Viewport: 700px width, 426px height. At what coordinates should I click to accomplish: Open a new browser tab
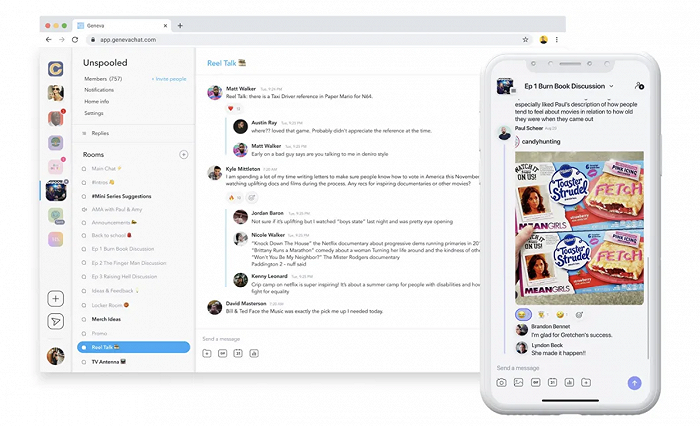point(180,25)
